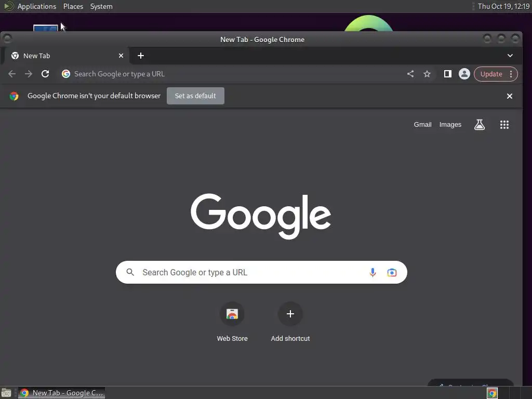Viewport: 532px width, 399px height.
Task: Dismiss the default browser infobar
Action: [x=510, y=96]
